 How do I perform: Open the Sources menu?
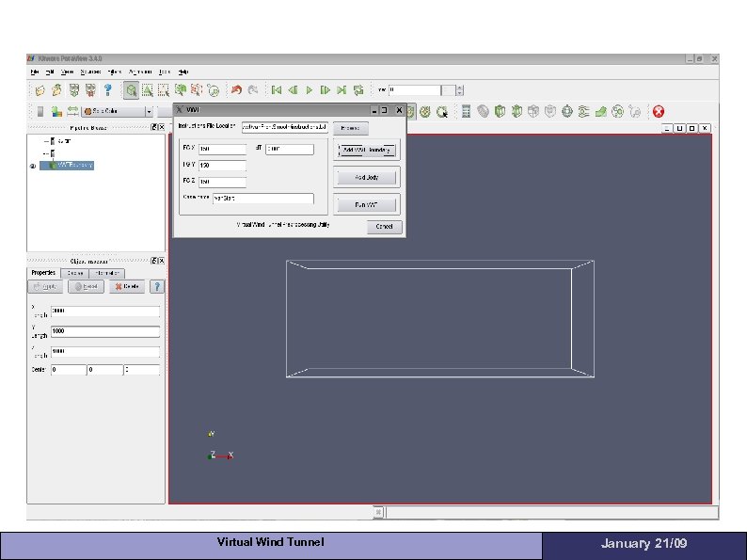(x=90, y=72)
